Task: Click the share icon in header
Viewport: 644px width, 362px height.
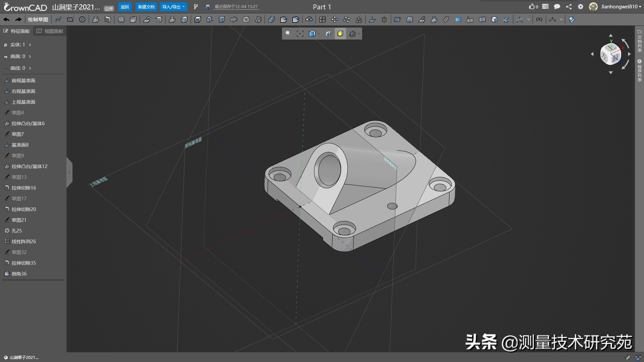Action: click(x=568, y=7)
